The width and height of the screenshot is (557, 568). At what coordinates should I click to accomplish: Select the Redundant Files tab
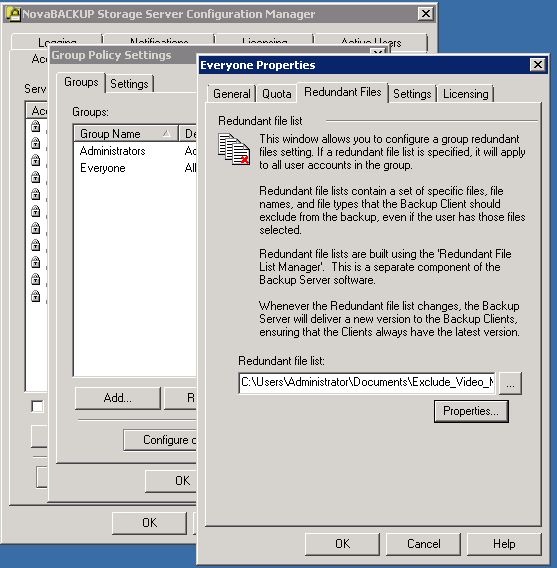tap(343, 92)
